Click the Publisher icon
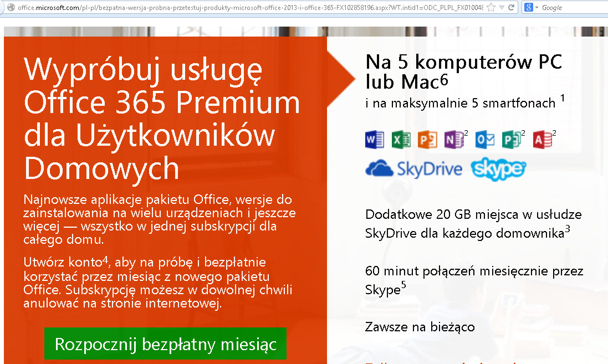 pos(512,140)
